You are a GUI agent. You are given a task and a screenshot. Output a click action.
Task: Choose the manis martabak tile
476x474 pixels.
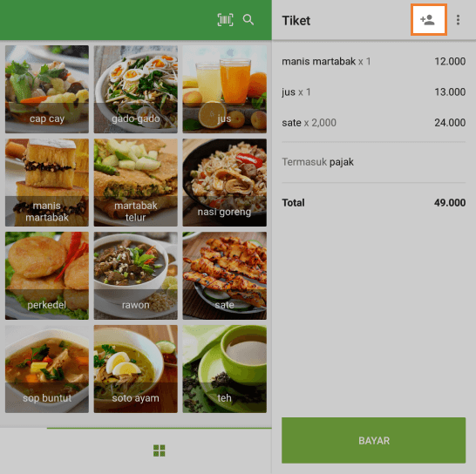47,182
